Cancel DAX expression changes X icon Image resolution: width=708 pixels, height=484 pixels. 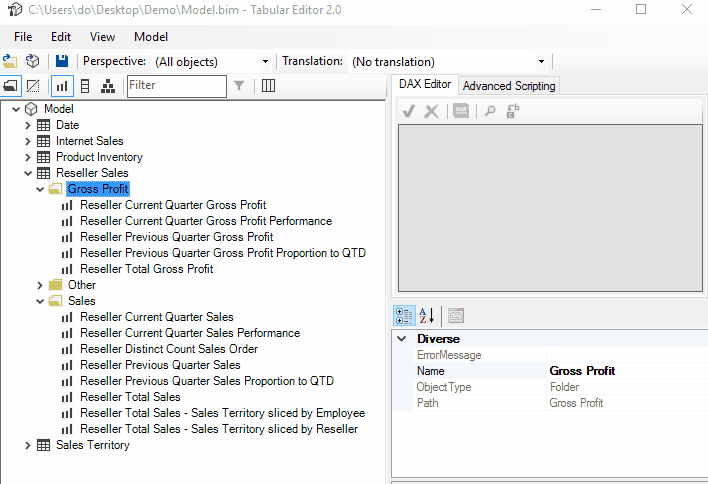[x=432, y=111]
